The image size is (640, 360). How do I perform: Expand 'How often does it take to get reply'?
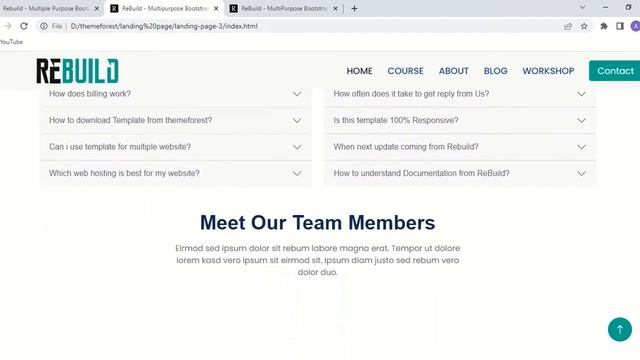point(460,94)
